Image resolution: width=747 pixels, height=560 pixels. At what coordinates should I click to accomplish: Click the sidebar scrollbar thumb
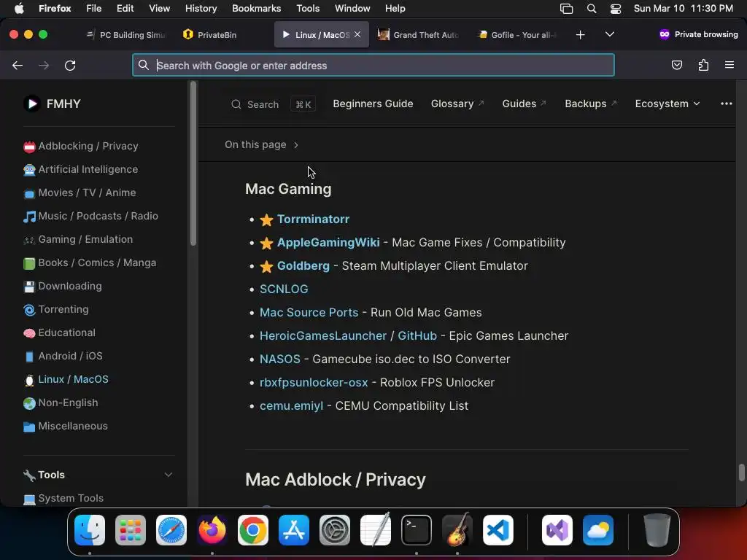[193, 164]
